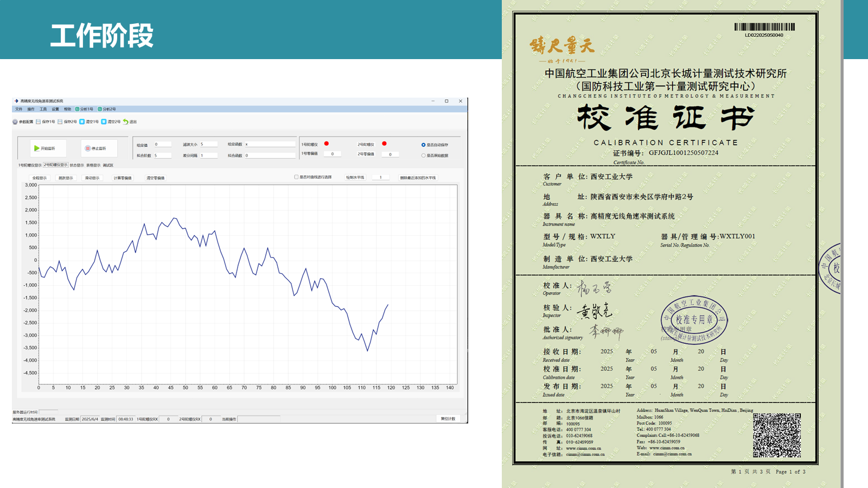The image size is (868, 488).
Task: Click the 拟合阶数 input field
Action: point(163,155)
